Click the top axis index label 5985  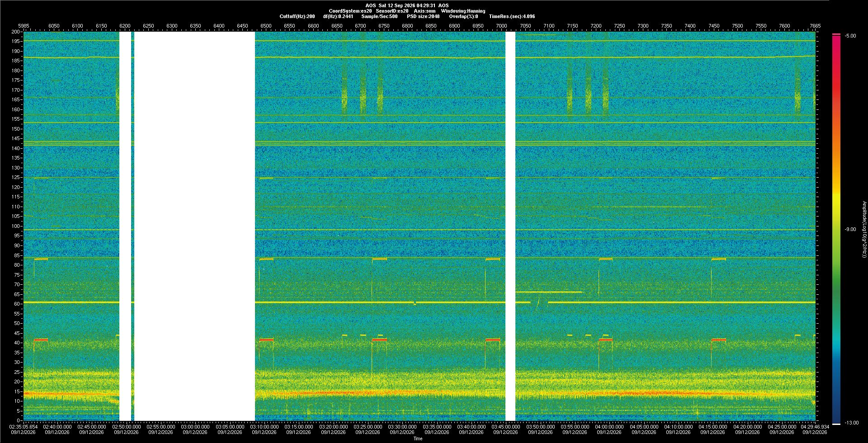tap(24, 26)
